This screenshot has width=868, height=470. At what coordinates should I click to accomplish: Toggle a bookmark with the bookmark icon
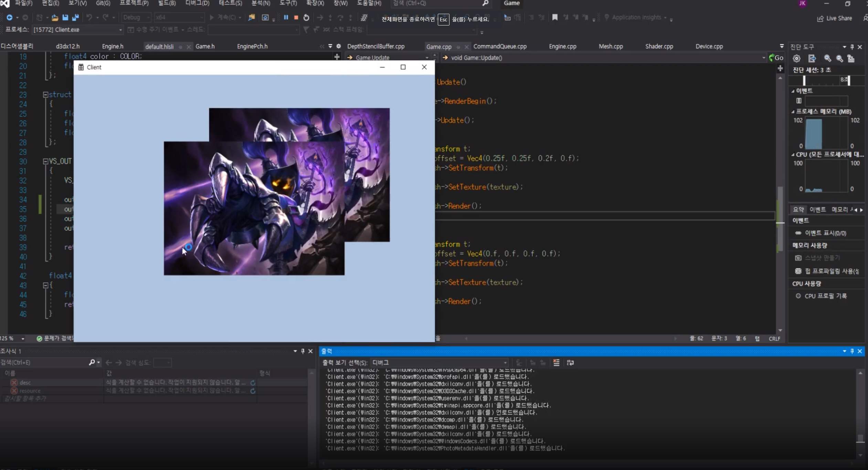555,17
